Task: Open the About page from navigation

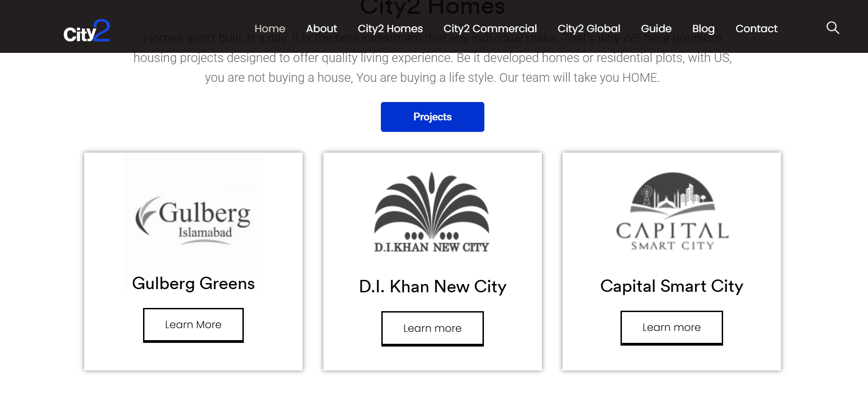Action: click(322, 28)
